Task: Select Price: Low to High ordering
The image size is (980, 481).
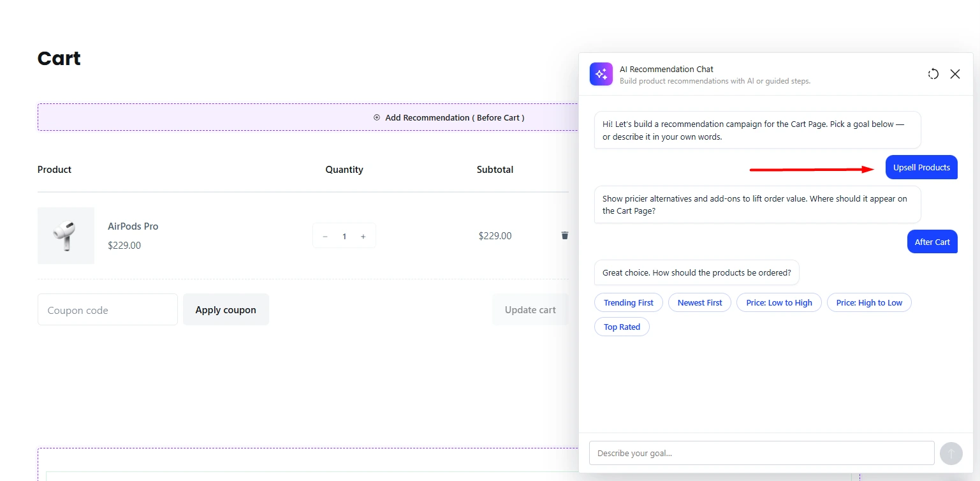Action: click(x=779, y=302)
